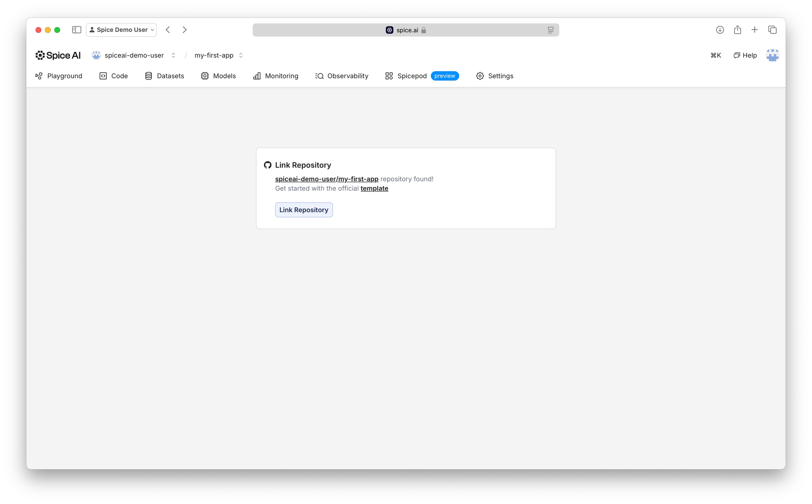Expand the my-first-app app switcher
The height and width of the screenshot is (504, 812).
point(241,55)
